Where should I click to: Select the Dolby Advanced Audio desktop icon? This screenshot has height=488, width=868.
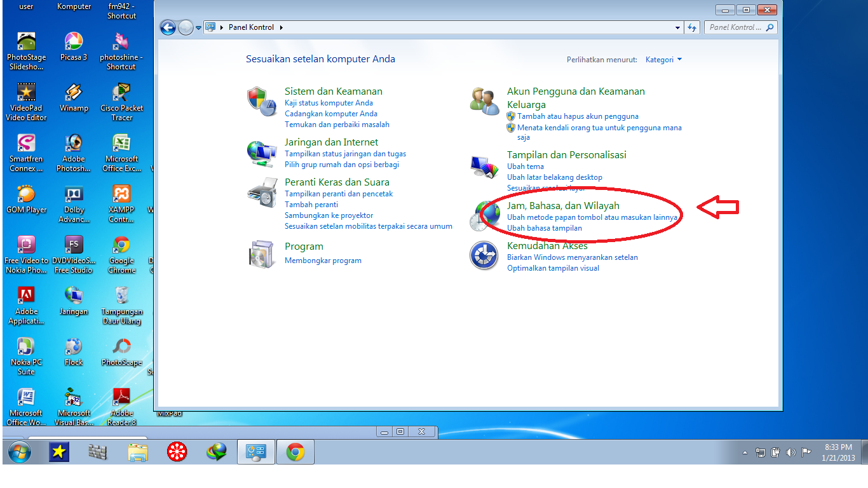(x=74, y=203)
